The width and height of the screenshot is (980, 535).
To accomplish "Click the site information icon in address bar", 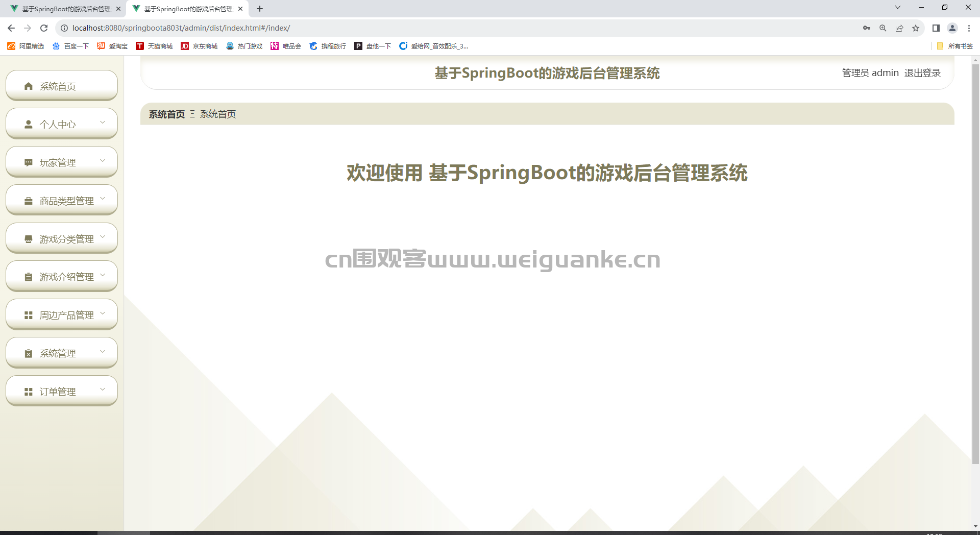I will (64, 28).
